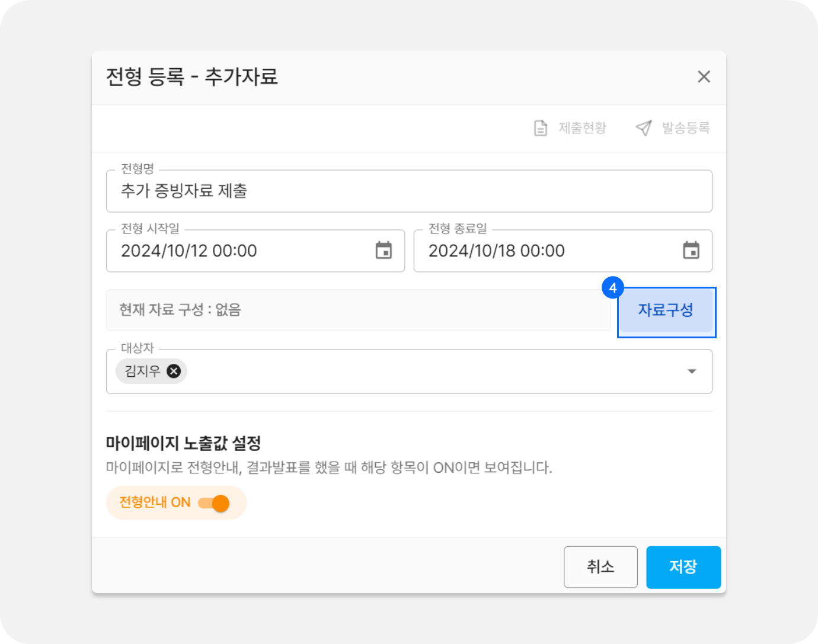This screenshot has height=644, width=818.
Task: Select the 김지우 chip in 대상자
Action: pyautogui.click(x=142, y=371)
